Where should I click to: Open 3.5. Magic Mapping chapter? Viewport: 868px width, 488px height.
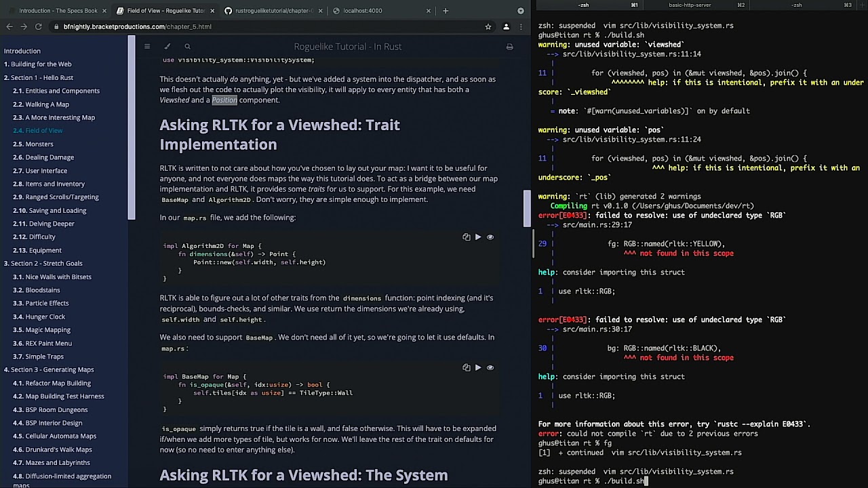pos(41,330)
